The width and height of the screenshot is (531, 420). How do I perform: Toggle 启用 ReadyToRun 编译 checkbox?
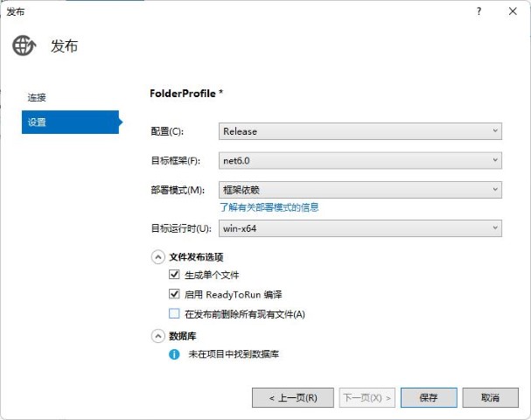click(x=174, y=294)
